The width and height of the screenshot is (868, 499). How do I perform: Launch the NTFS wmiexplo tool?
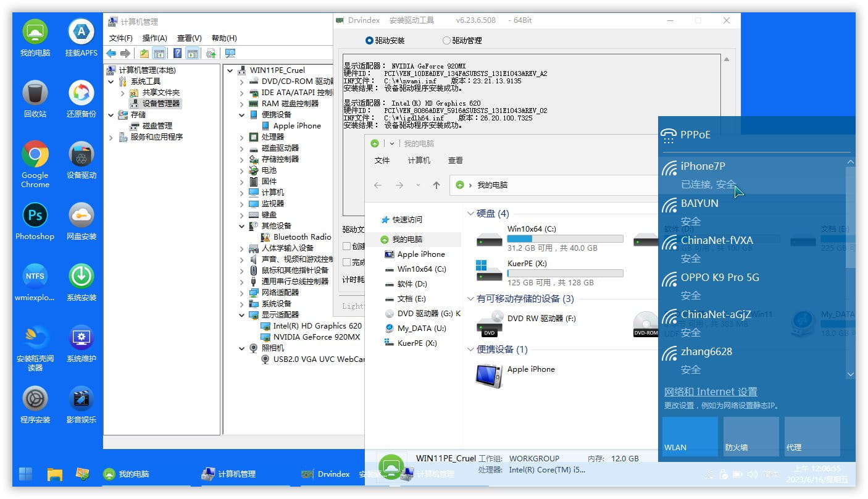click(x=35, y=276)
